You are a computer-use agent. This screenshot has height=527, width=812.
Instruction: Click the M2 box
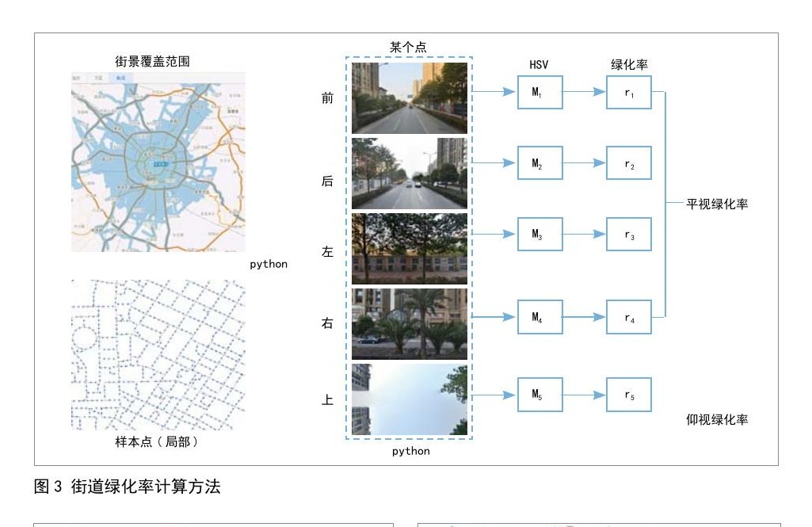pyautogui.click(x=540, y=162)
